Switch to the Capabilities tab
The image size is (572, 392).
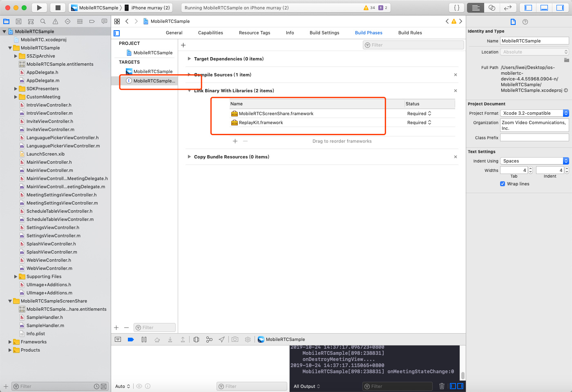pos(210,33)
